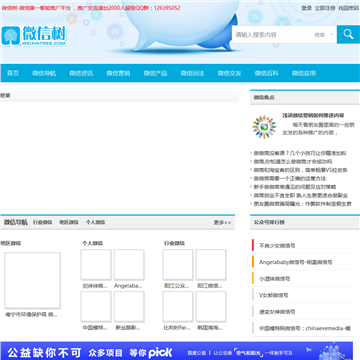
Task: Open article 微商没客源？几个小技巧
Action: 300,153
